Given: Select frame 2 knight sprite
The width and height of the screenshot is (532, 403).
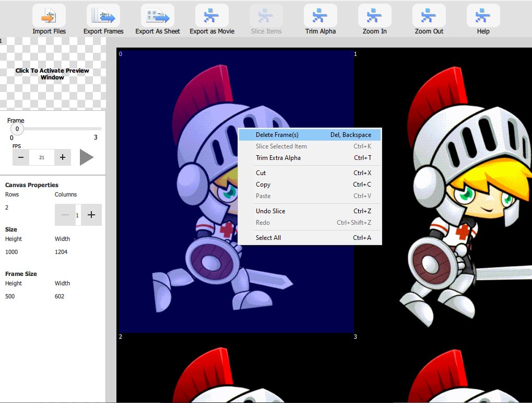Looking at the screenshot, I should pyautogui.click(x=237, y=368).
